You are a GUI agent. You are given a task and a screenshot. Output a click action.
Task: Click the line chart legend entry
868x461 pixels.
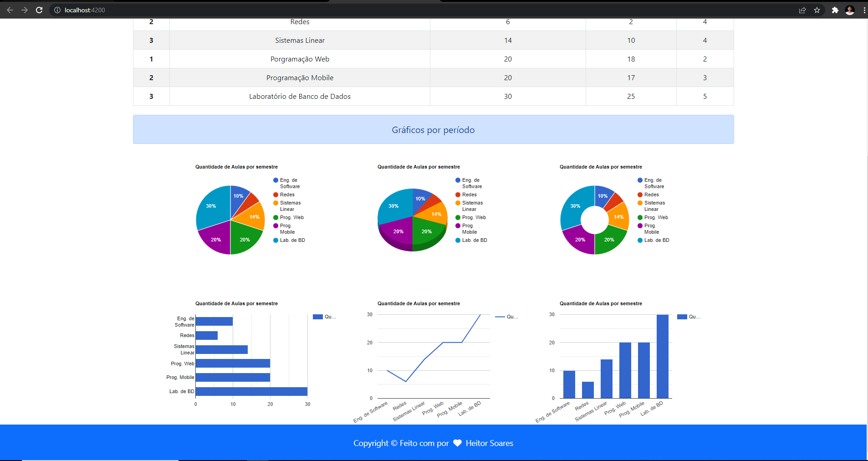click(x=506, y=317)
